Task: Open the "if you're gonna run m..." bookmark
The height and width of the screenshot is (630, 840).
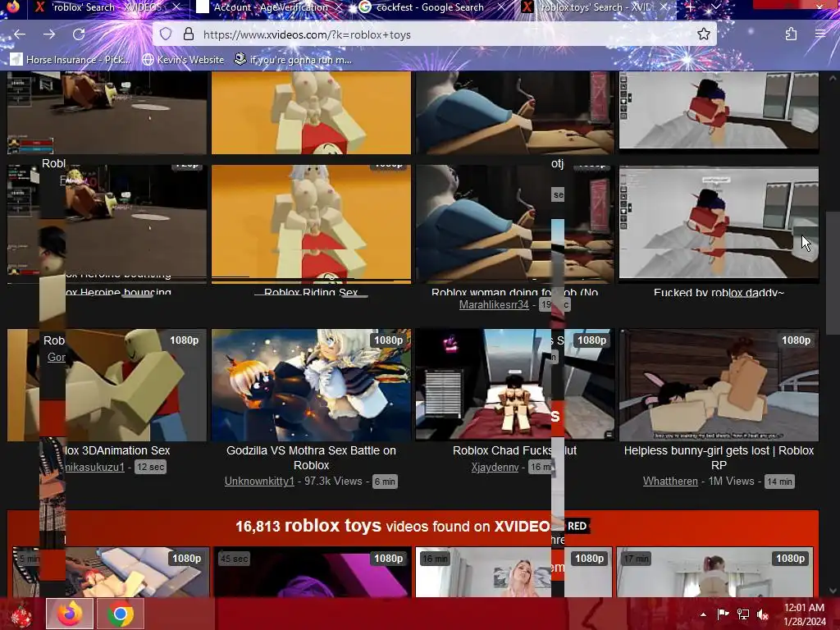Action: 293,59
